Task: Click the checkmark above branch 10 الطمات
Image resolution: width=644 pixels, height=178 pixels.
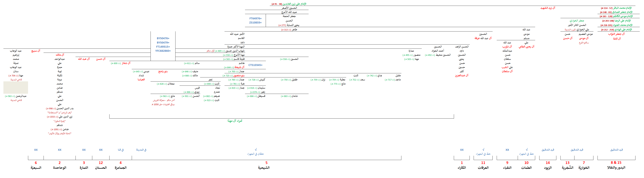Action: click(526, 149)
